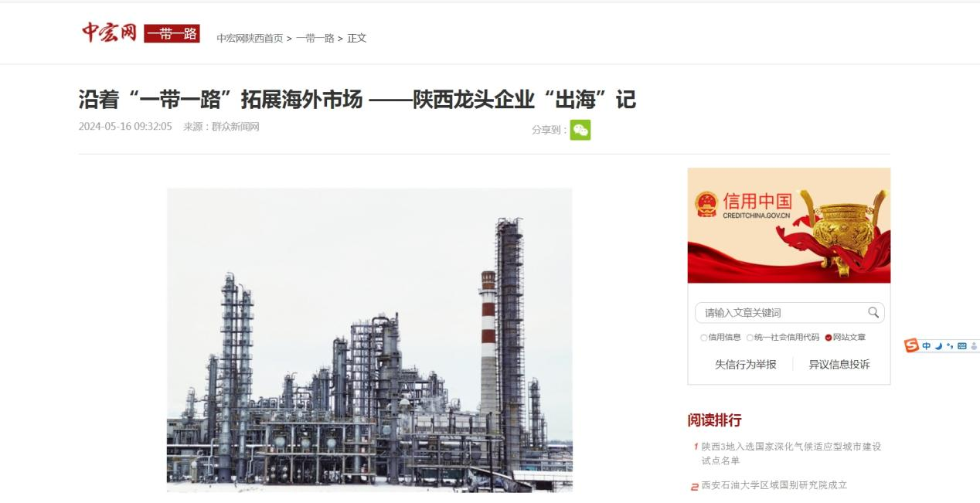Share article via WeChat icon
The height and width of the screenshot is (503, 980).
click(x=580, y=130)
